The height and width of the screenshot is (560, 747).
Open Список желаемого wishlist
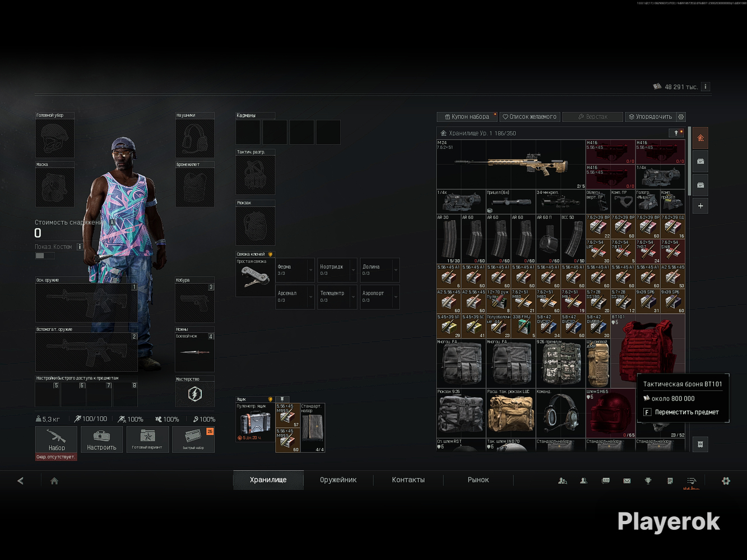pos(530,117)
